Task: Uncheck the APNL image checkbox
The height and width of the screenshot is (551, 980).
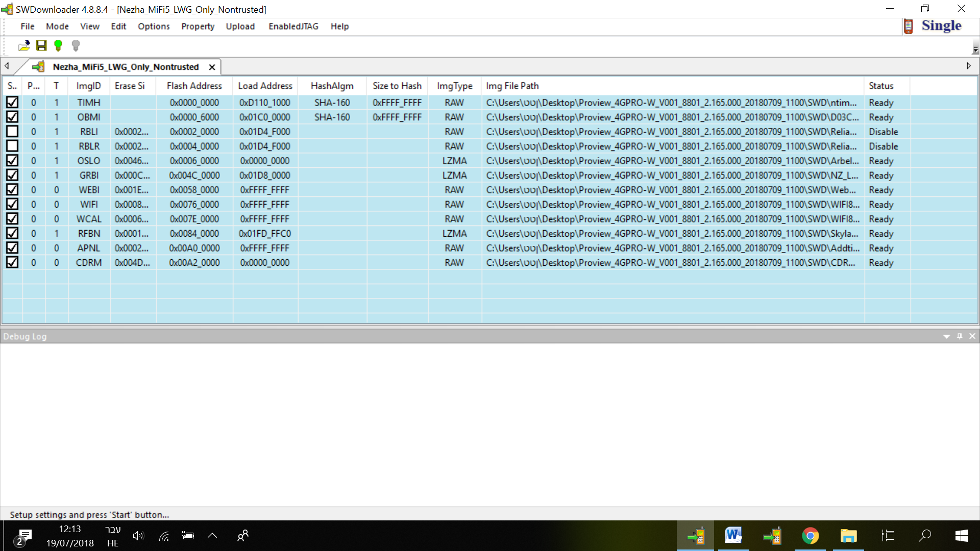Action: [x=12, y=248]
